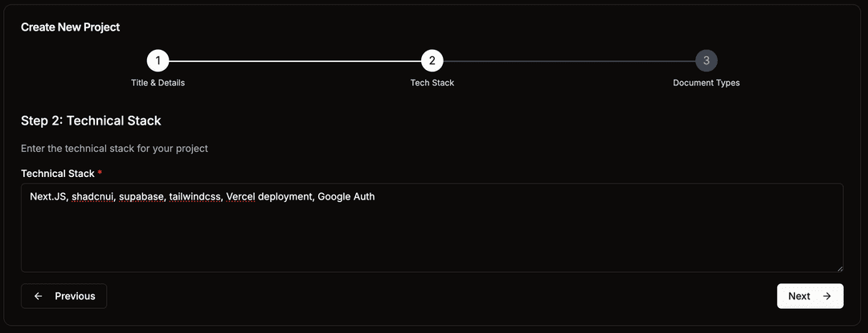Click the tailwindcss word in the textarea
Image resolution: width=868 pixels, height=333 pixels.
(194, 196)
